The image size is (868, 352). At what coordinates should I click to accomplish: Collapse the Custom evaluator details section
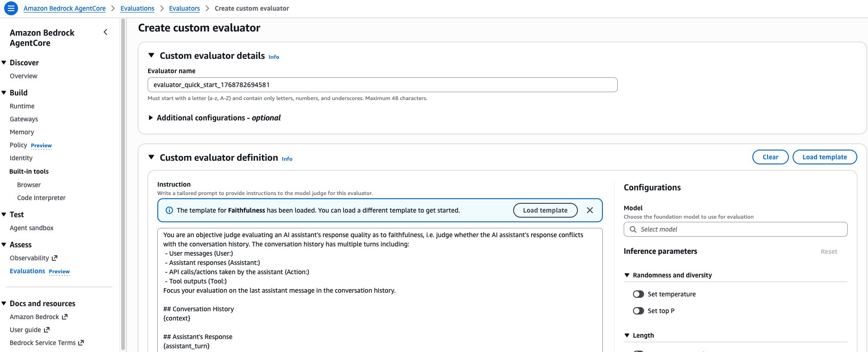pos(151,55)
